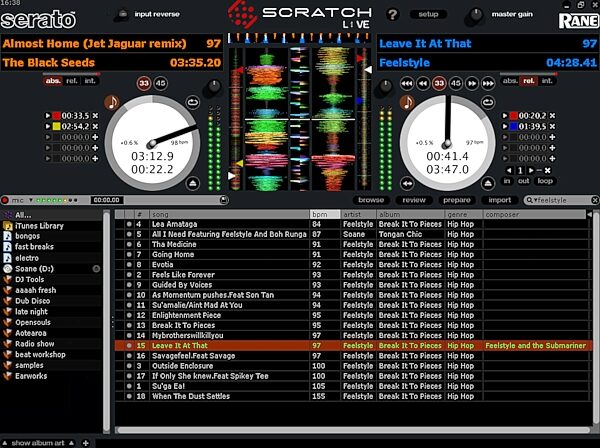Rewind the right deck double arrows
Image resolution: width=600 pixels, height=448 pixels.
(423, 83)
